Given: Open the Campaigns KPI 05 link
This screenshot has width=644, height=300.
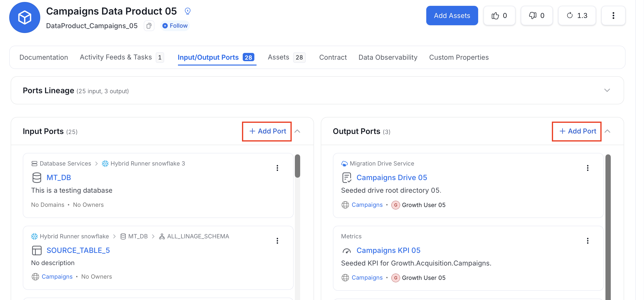Looking at the screenshot, I should [x=388, y=250].
